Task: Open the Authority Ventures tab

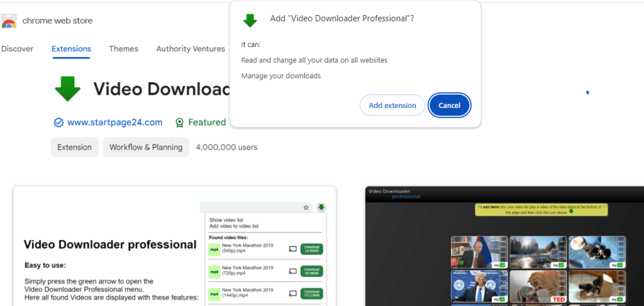Action: (x=191, y=49)
